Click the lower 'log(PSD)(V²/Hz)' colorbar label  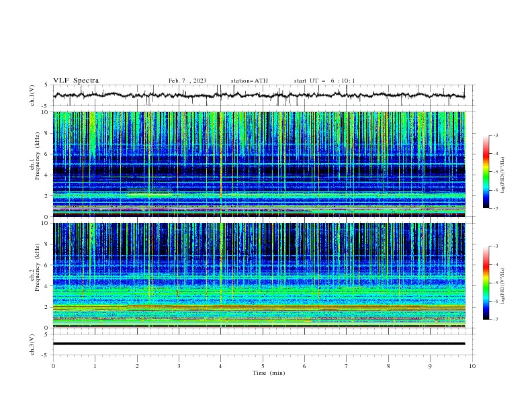(x=503, y=285)
